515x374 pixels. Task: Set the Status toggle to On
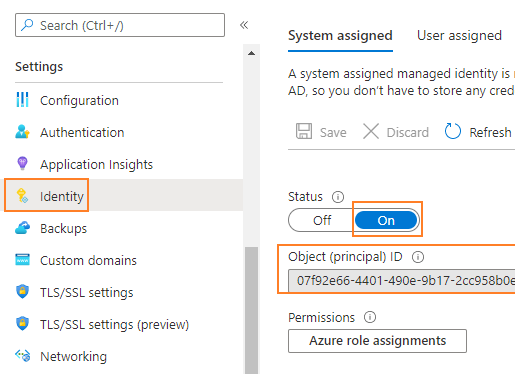[386, 220]
